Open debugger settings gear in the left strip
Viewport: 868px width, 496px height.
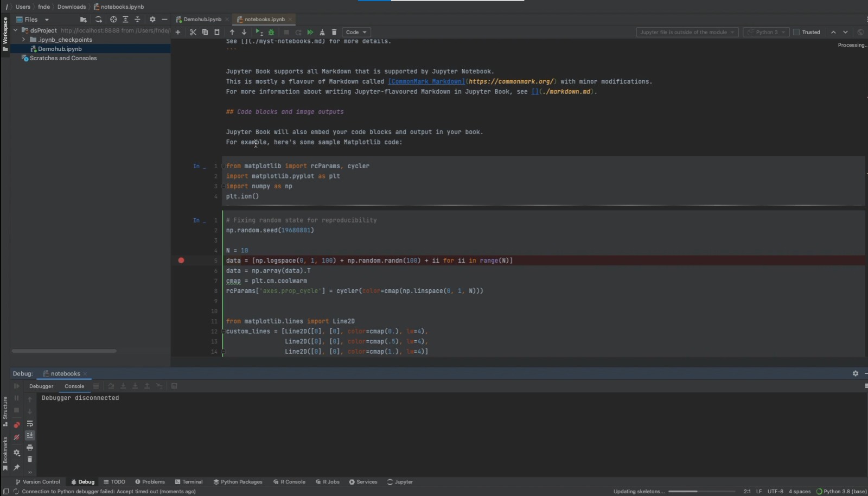[x=16, y=453]
